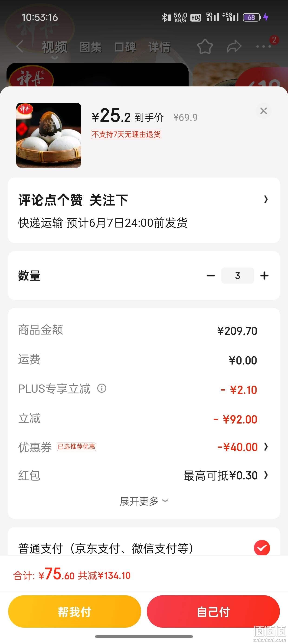Image resolution: width=288 pixels, height=644 pixels.
Task: Tap the quantity input field showing 3
Action: [238, 276]
